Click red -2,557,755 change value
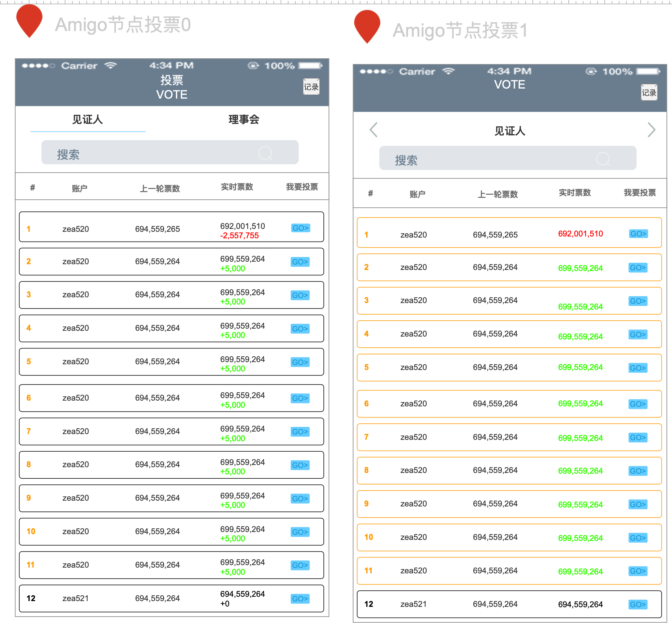 tap(240, 235)
